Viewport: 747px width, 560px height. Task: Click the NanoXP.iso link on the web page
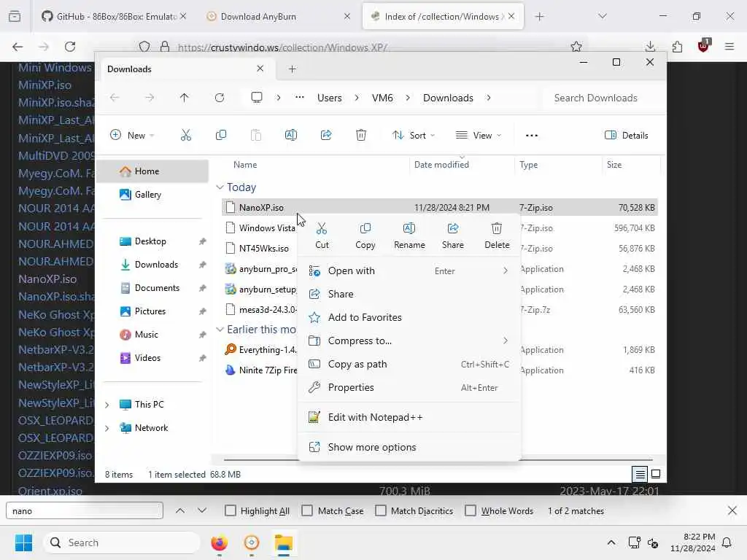(x=47, y=279)
